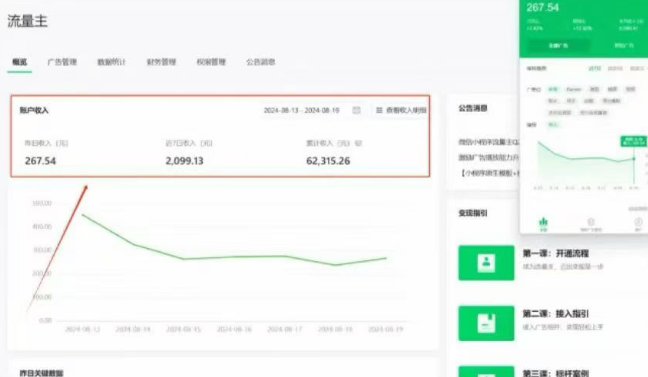
Task: Click the 流量主 page title
Action: pos(27,21)
